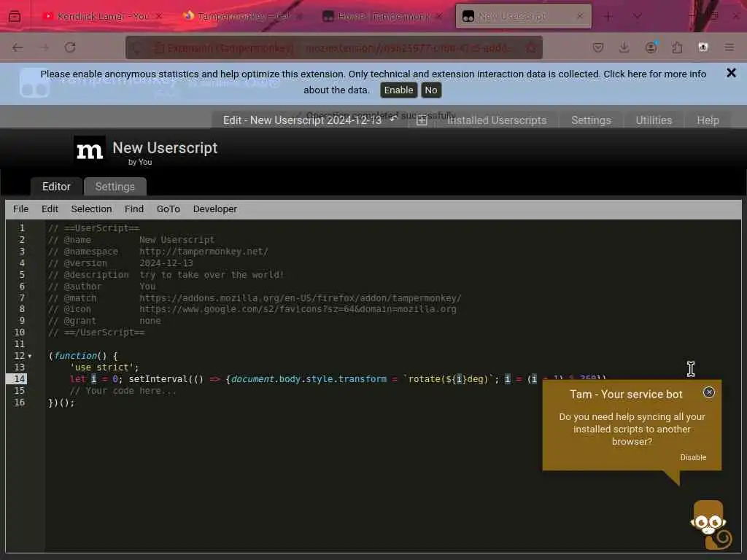747x560 pixels.
Task: Close the Tam service bot popup
Action: (x=709, y=392)
